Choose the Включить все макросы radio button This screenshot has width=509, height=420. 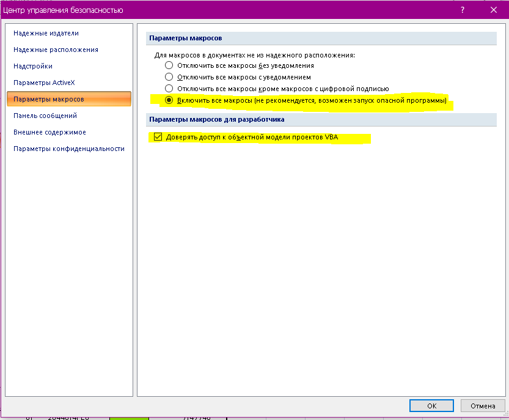click(x=169, y=100)
